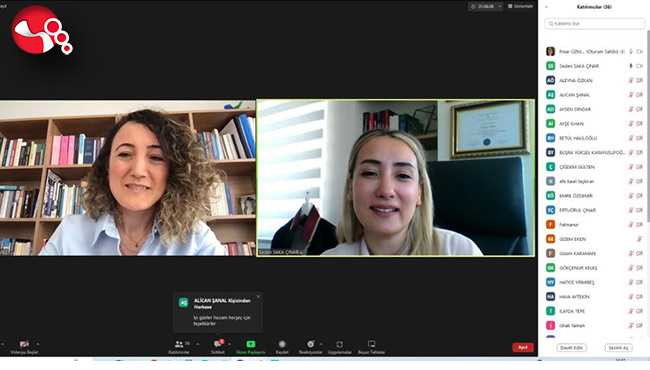Click camera-off icon for AYSEN DİNDAR

coord(639,109)
